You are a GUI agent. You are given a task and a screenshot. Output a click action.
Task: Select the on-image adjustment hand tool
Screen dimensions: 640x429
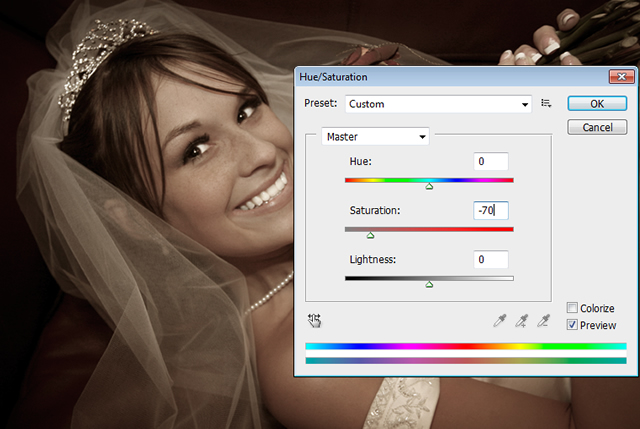tap(314, 321)
